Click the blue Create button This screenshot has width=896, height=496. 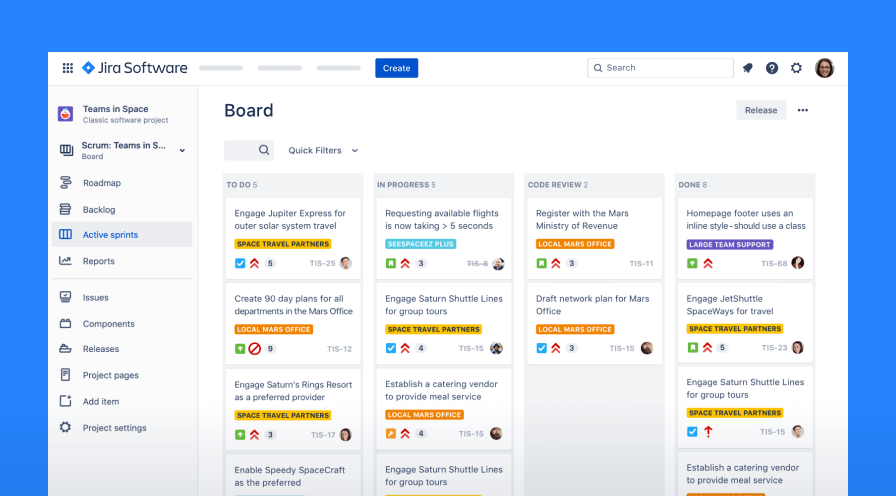point(396,68)
